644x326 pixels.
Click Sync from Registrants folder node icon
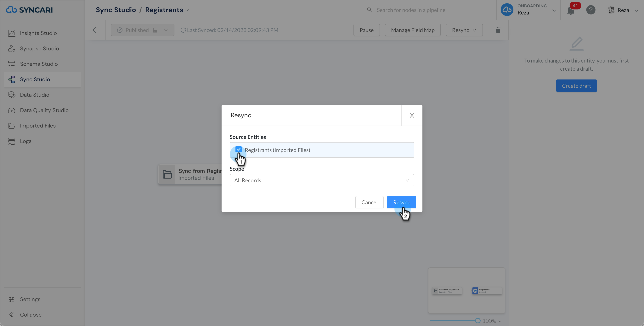click(167, 174)
